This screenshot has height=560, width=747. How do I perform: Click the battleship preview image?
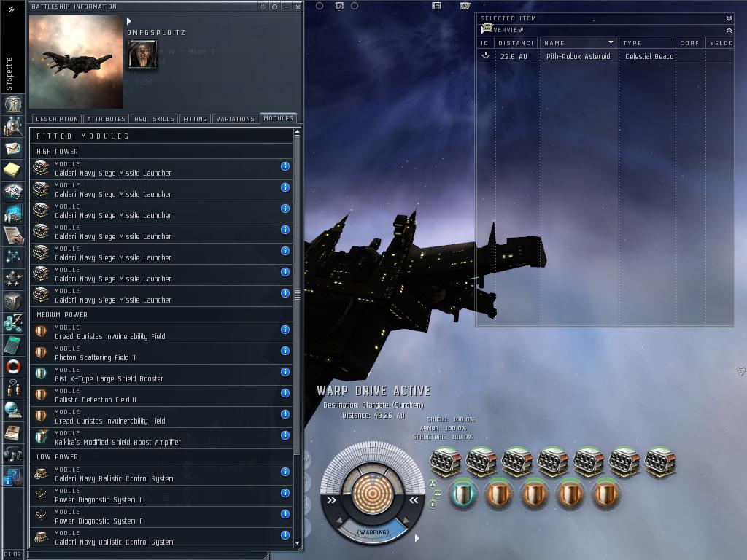(x=76, y=62)
